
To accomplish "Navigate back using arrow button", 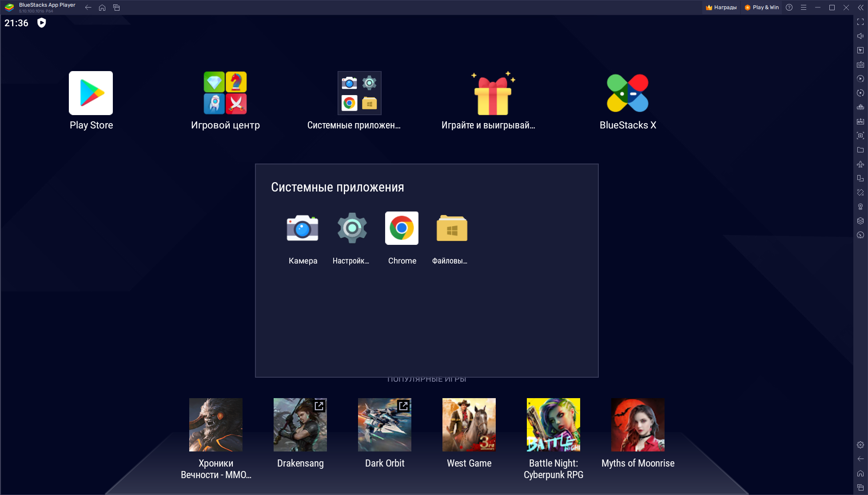I will (89, 7).
